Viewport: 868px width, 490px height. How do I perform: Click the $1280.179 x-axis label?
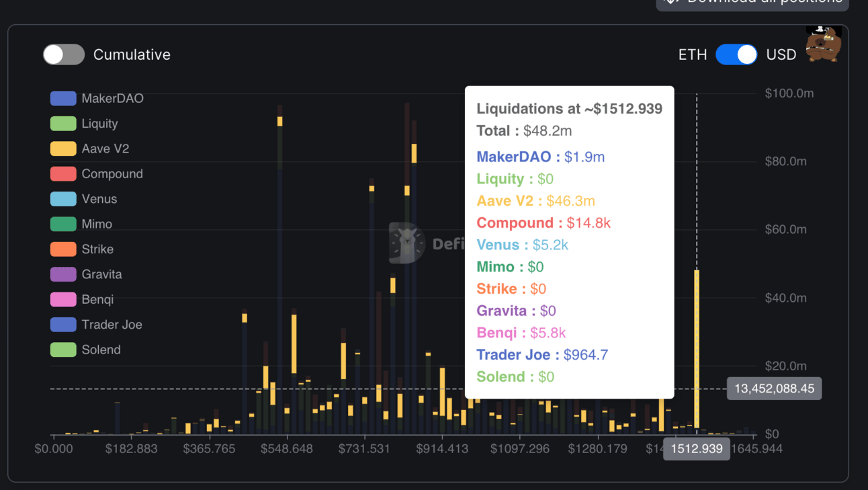(x=598, y=448)
